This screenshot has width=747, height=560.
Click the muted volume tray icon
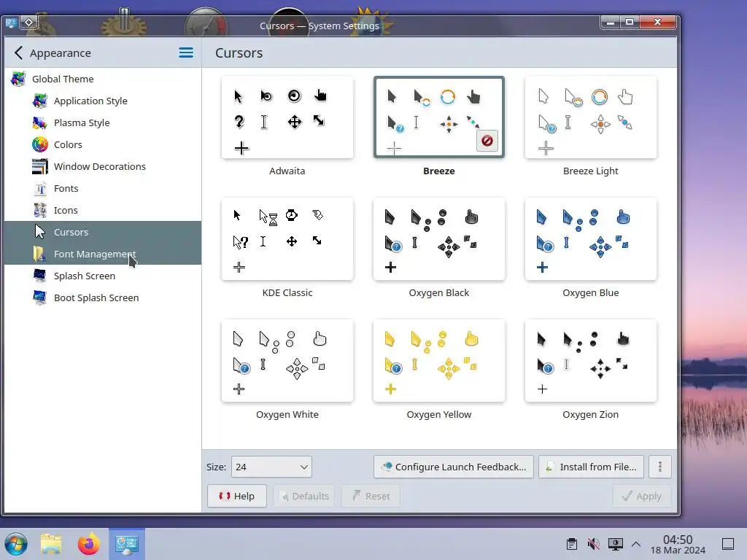pyautogui.click(x=594, y=544)
